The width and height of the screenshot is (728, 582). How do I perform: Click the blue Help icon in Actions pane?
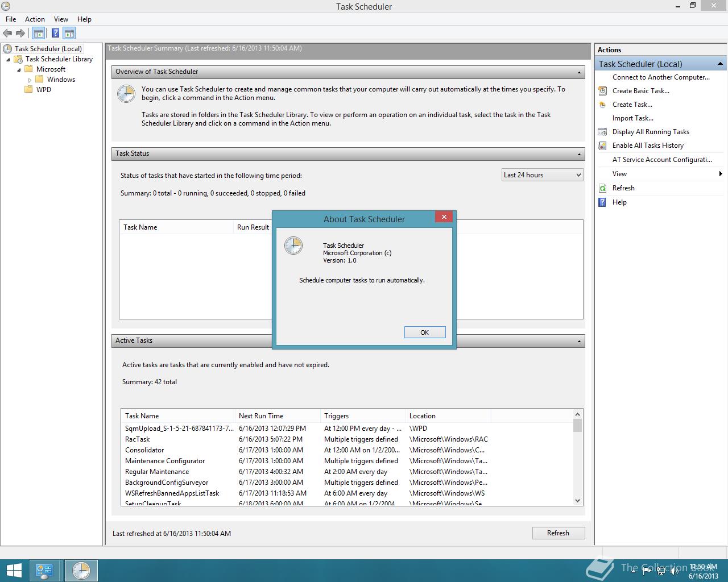click(x=602, y=202)
